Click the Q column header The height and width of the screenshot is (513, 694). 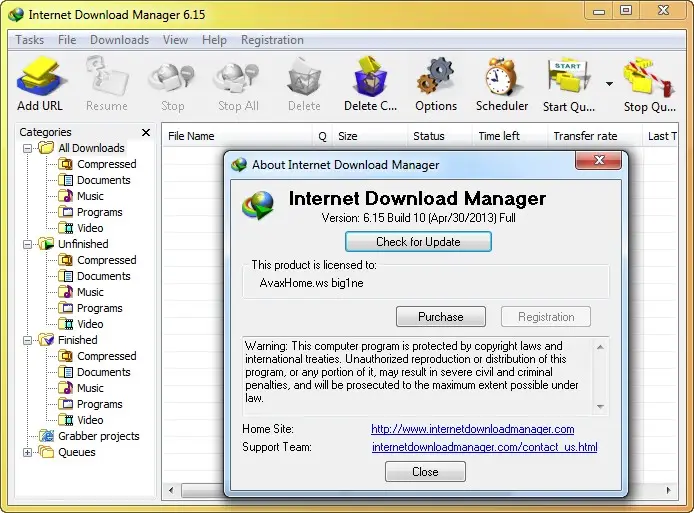click(323, 136)
